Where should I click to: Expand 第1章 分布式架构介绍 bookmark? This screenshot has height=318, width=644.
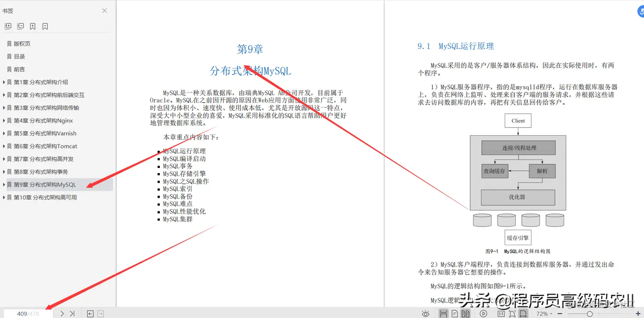coord(4,82)
